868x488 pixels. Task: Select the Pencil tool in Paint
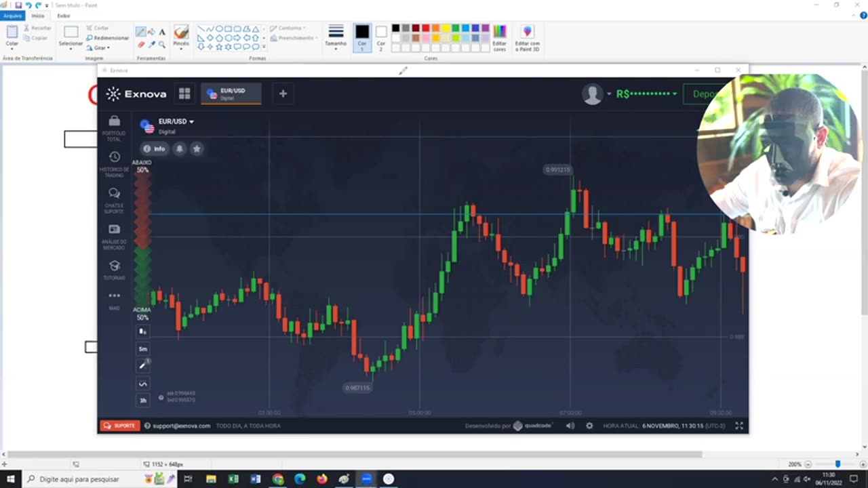140,32
